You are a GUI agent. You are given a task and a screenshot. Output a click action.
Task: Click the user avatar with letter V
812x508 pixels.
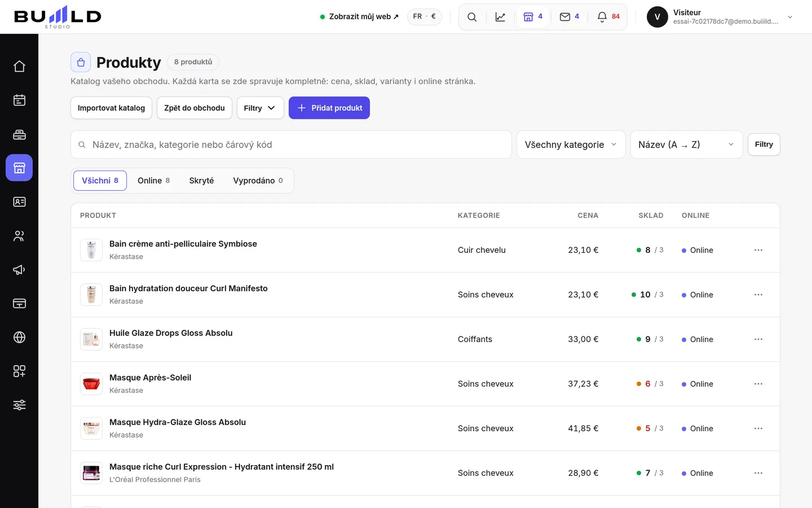point(657,17)
